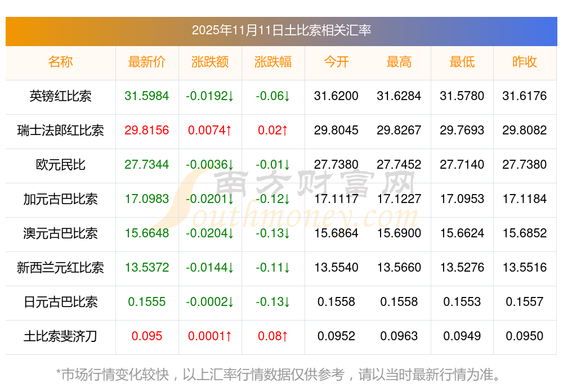563x392 pixels.
Task: Click the 今开 column header
Action: (336, 62)
